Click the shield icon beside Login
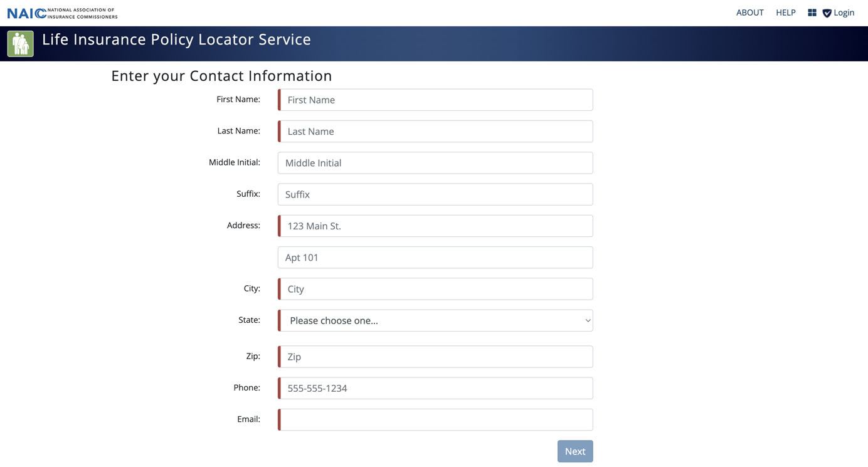This screenshot has height=467, width=868. (827, 13)
